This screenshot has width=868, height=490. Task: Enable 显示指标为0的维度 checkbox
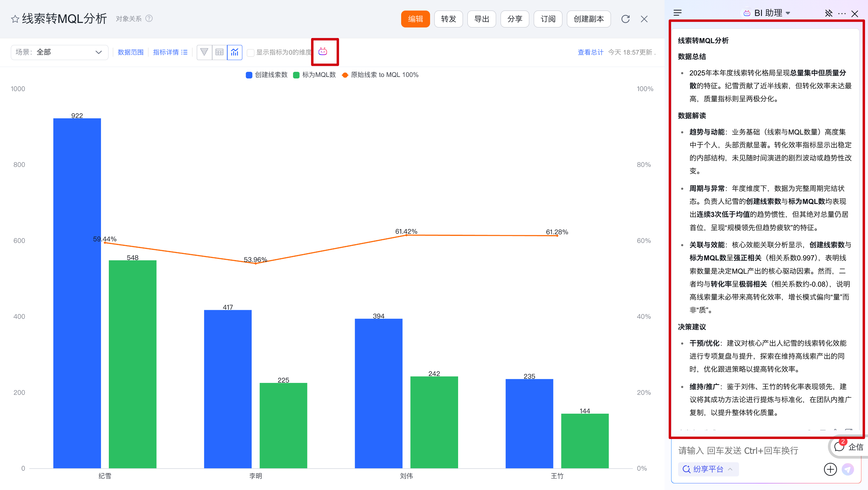pos(250,52)
